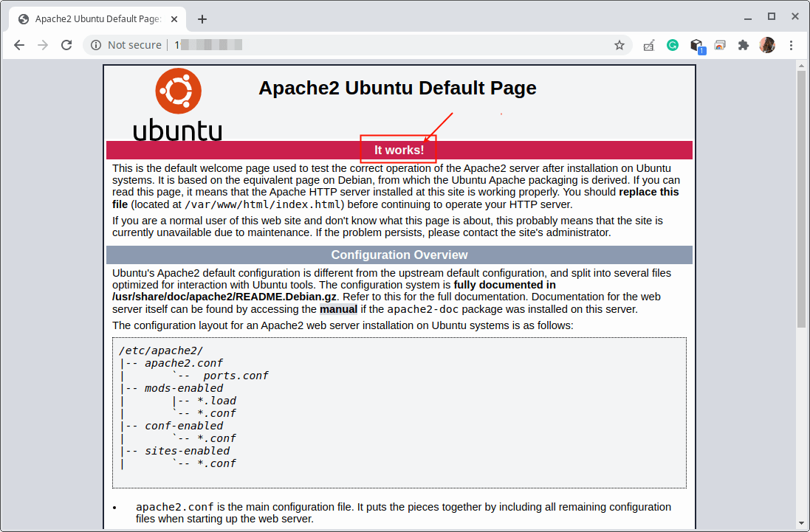
Task: Click the Ubuntu logo image
Action: point(177,105)
